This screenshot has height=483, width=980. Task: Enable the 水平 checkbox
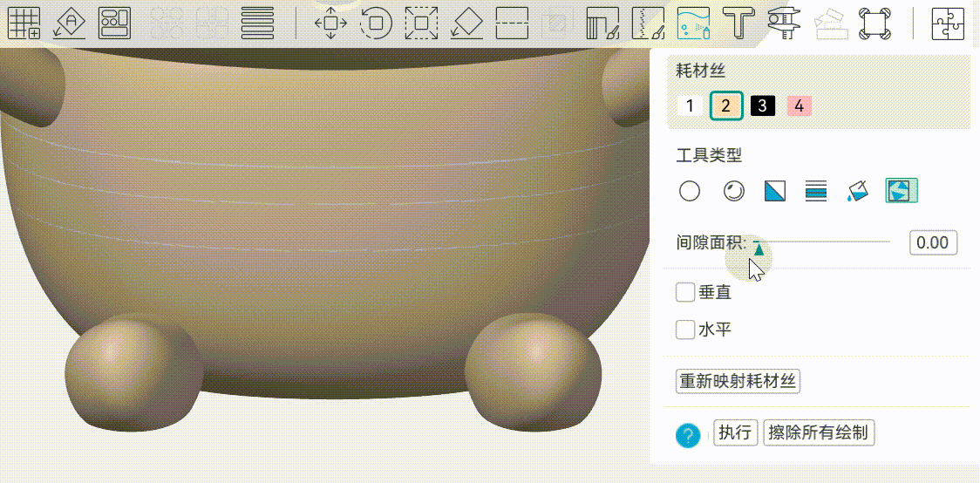click(685, 330)
